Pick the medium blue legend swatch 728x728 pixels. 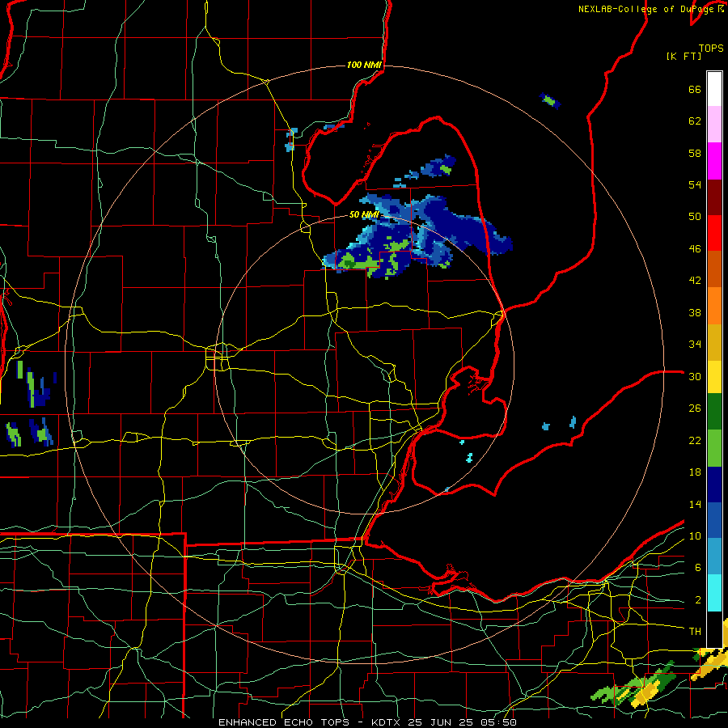(714, 520)
